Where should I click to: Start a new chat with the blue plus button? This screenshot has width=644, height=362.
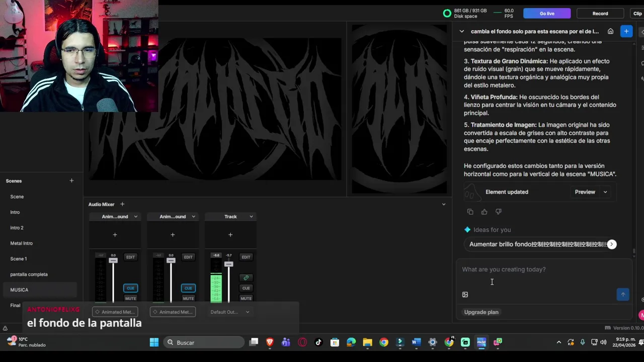point(626,31)
